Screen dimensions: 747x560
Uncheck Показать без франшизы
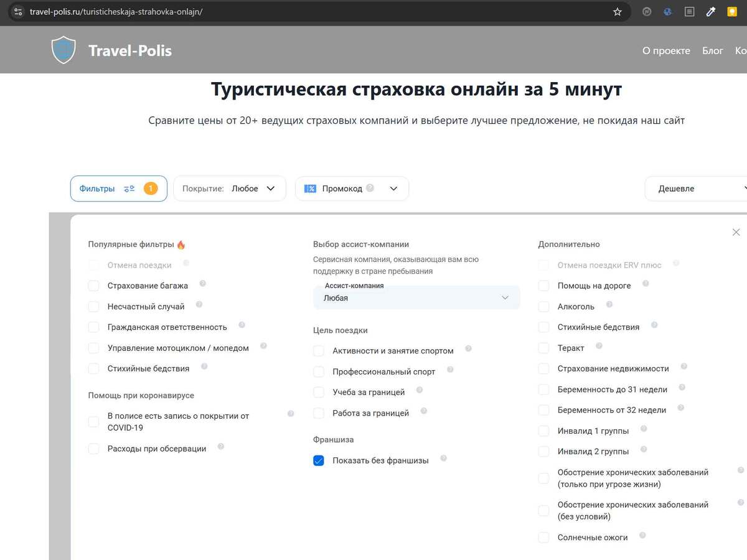[319, 460]
